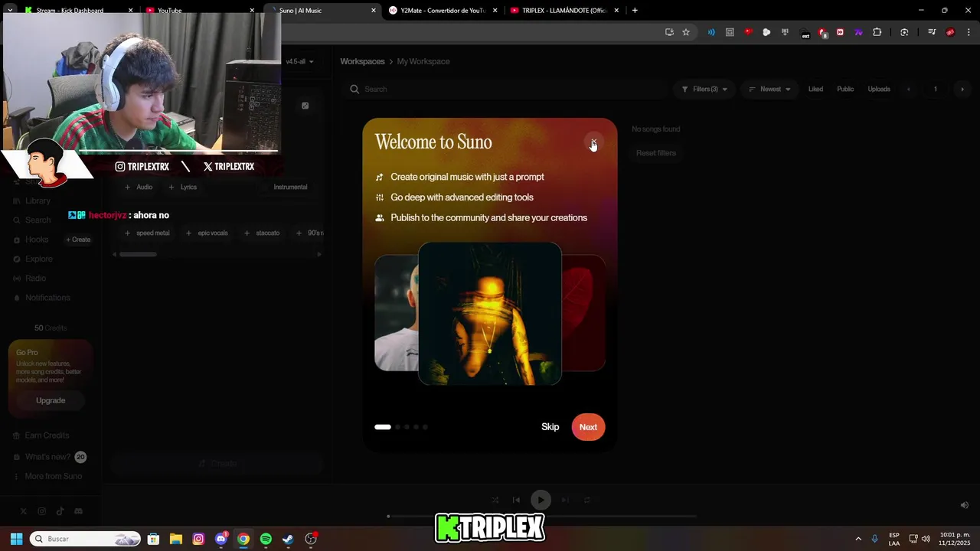
Task: Skip to previous track in player
Action: point(516,500)
